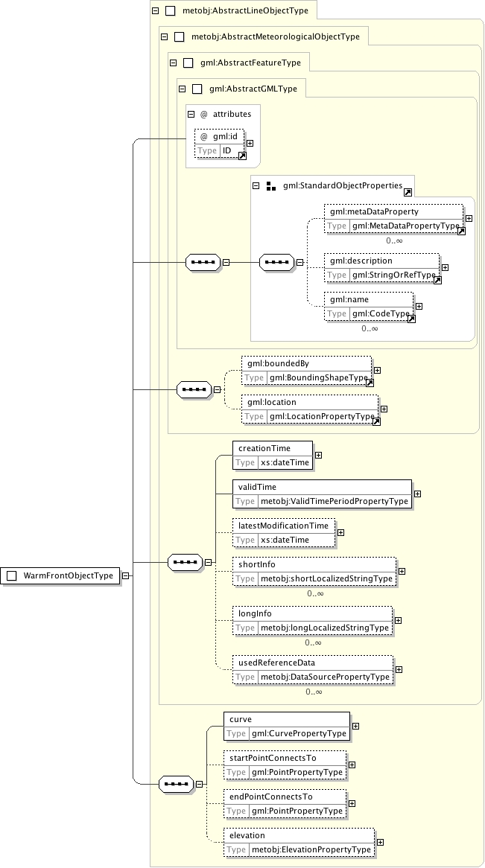Expand the gml:boundedBy element

tap(378, 370)
